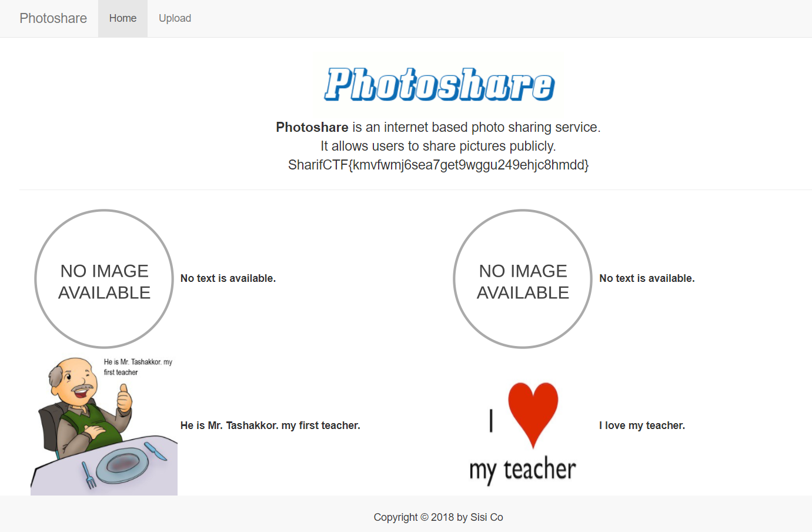
Task: Click 'my teacher' text inside the heart image
Action: pyautogui.click(x=522, y=470)
